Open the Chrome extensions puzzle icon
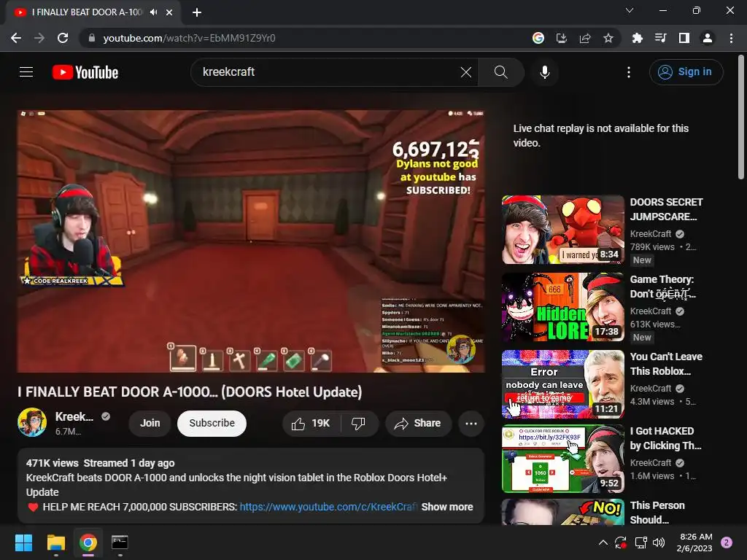Screen dimensions: 747x560 pyautogui.click(x=637, y=38)
